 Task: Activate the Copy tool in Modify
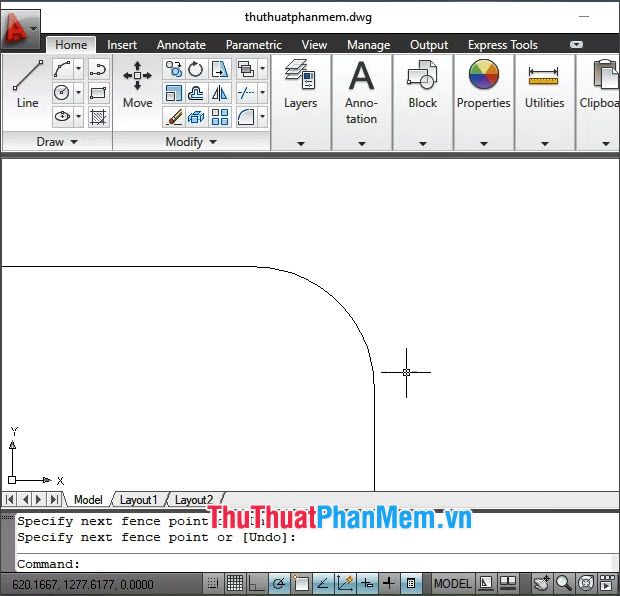point(174,69)
